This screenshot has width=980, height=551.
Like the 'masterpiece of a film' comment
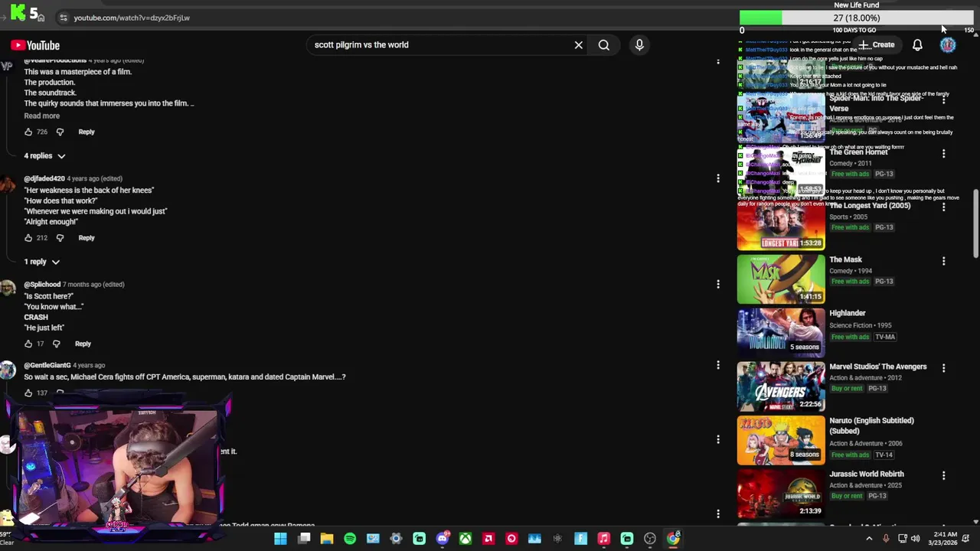tap(28, 132)
